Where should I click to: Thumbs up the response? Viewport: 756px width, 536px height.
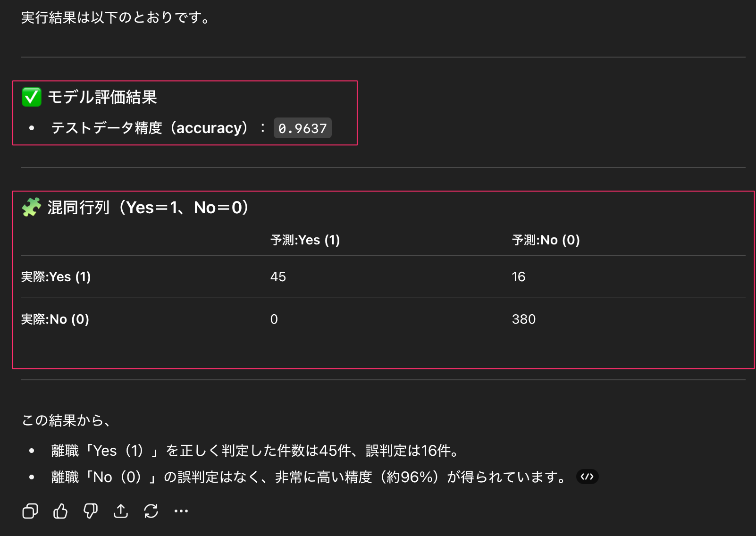coord(60,511)
